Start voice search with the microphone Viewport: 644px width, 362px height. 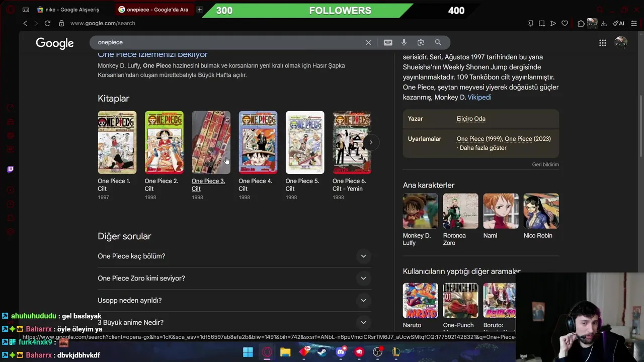pyautogui.click(x=404, y=42)
